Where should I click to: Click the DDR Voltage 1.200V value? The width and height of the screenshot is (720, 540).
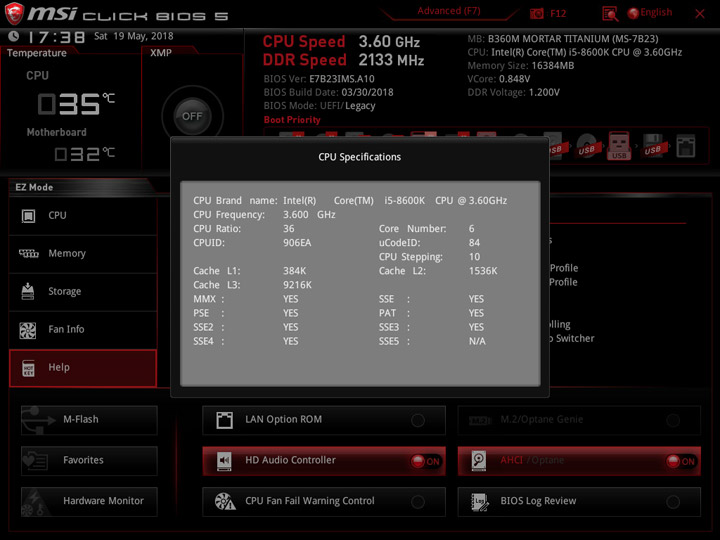coord(544,92)
